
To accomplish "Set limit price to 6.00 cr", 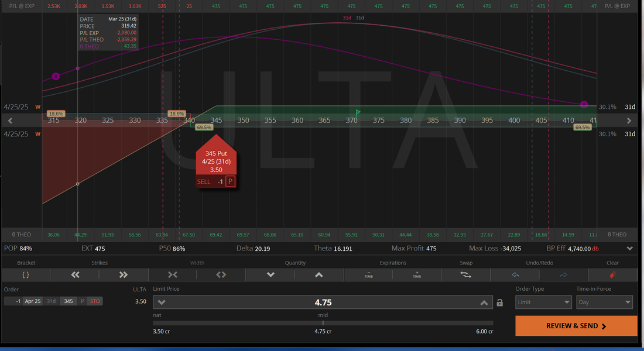I will 485,331.
